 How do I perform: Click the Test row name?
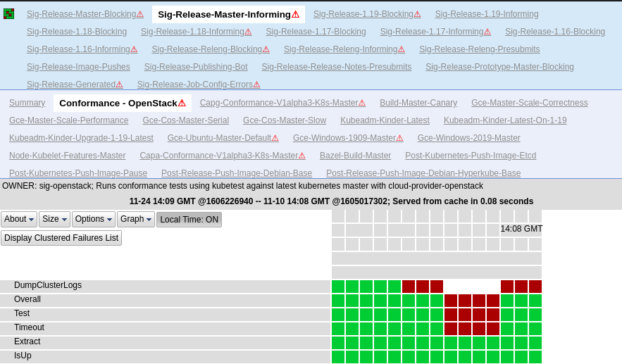22,313
